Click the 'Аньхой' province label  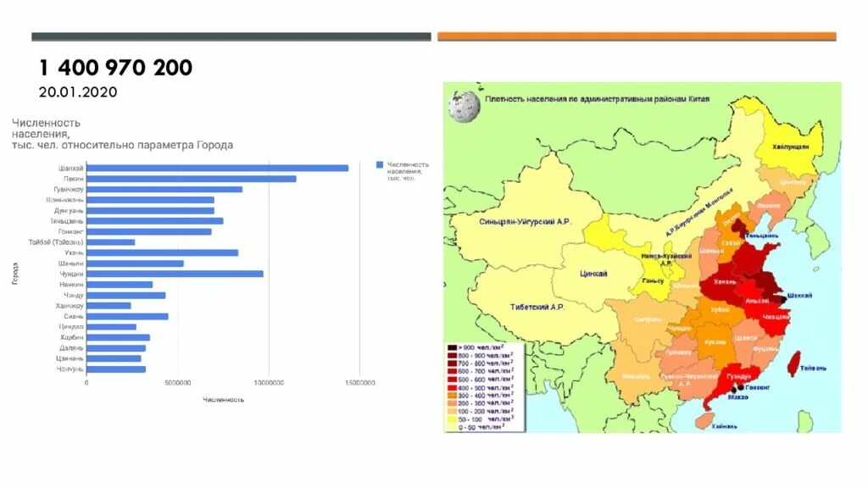click(x=757, y=301)
